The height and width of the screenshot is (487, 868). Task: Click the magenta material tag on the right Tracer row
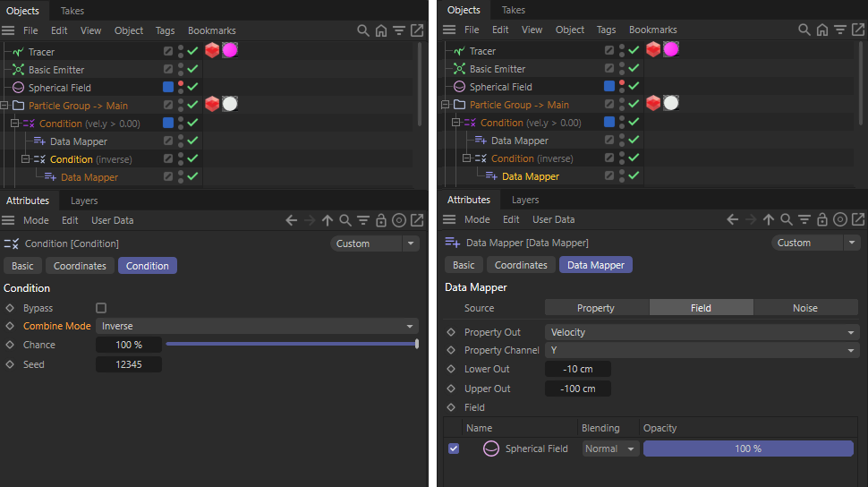click(671, 49)
